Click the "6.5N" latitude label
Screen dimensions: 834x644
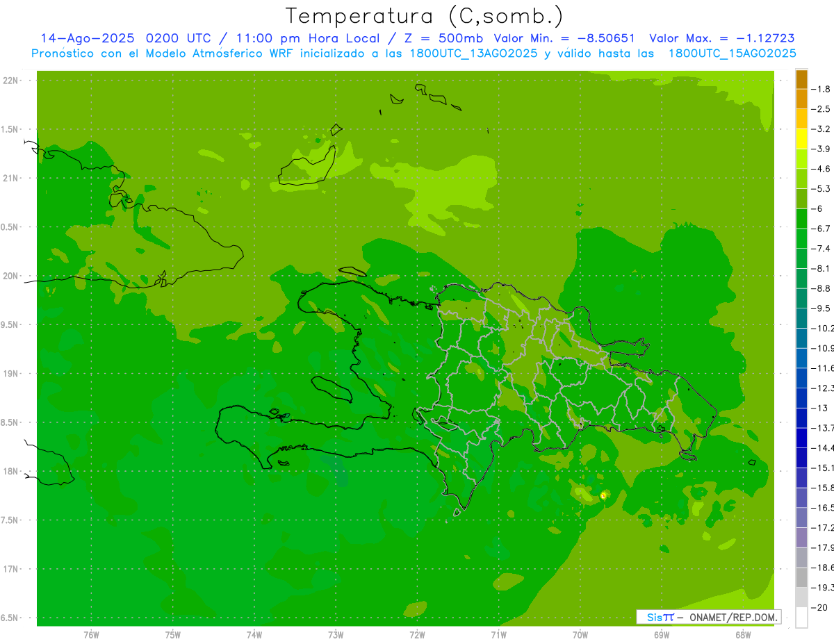click(x=10, y=618)
